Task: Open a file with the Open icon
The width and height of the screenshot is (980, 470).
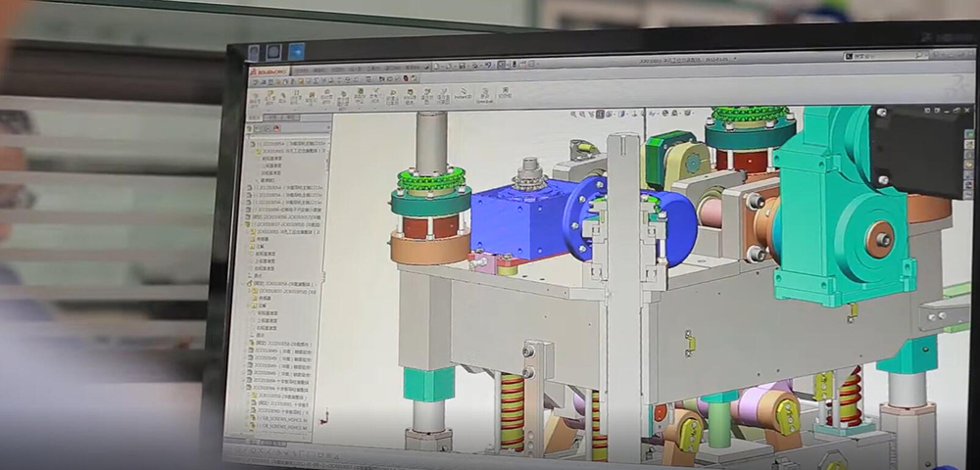Action: coord(448,66)
